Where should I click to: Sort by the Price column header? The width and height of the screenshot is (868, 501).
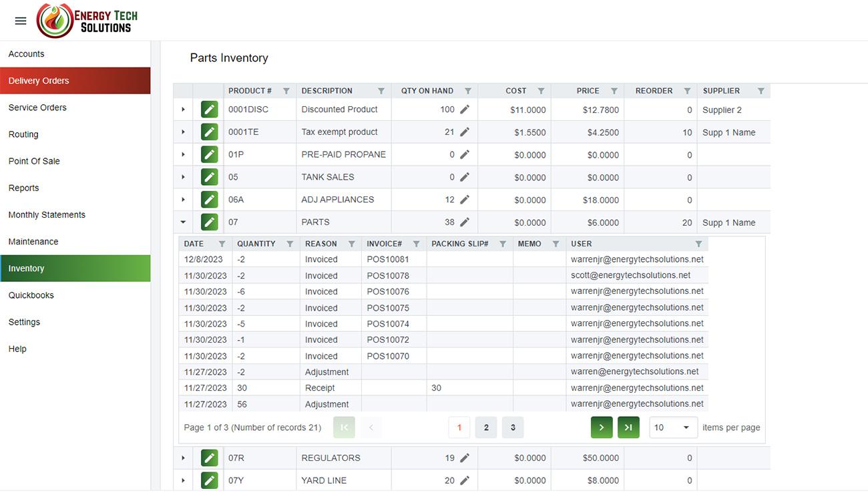click(x=588, y=91)
